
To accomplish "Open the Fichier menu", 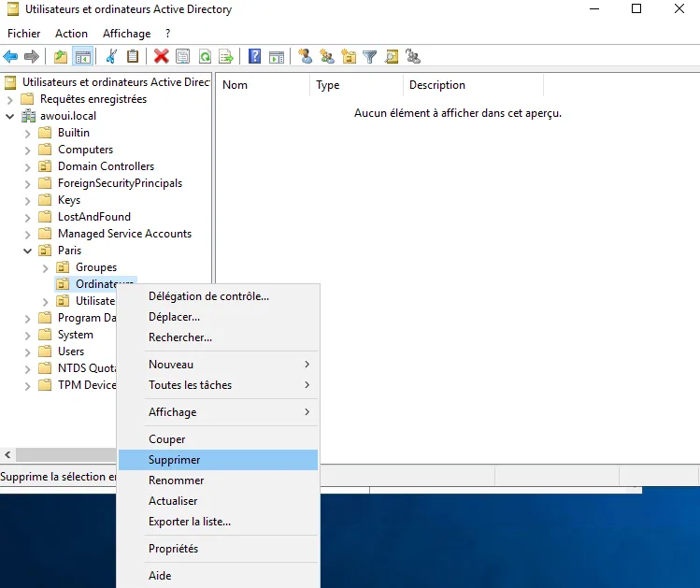I will point(24,34).
